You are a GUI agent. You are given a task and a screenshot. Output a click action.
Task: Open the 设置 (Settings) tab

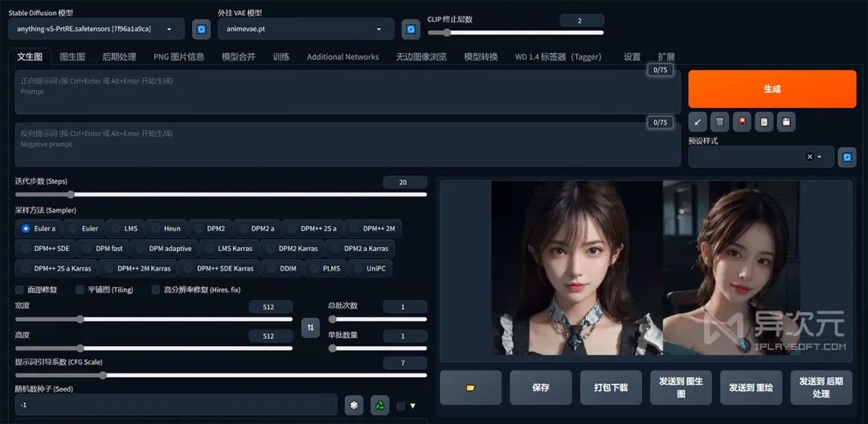633,56
